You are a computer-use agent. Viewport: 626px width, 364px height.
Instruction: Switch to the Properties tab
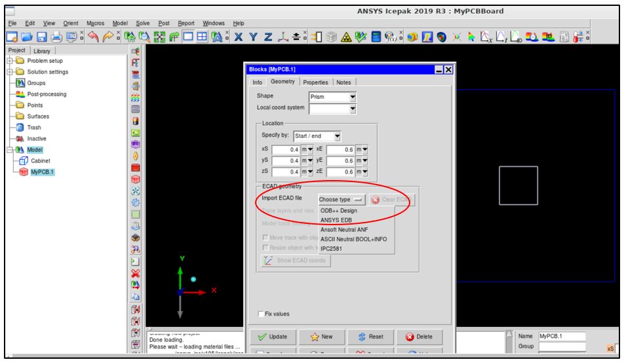(315, 82)
